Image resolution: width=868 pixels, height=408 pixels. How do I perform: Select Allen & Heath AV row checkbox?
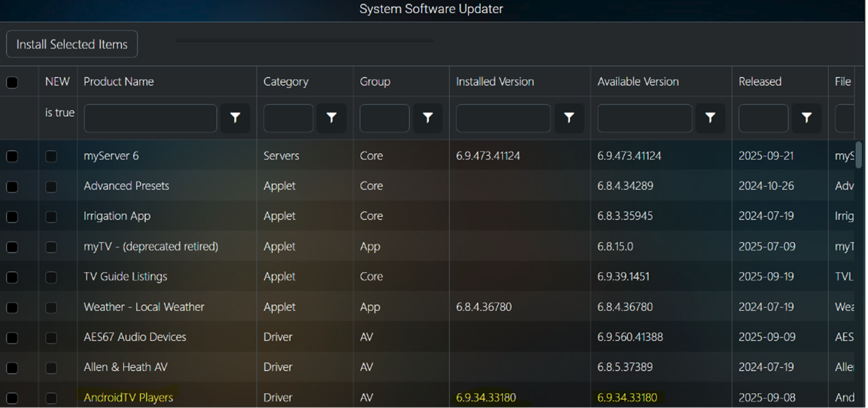point(12,368)
